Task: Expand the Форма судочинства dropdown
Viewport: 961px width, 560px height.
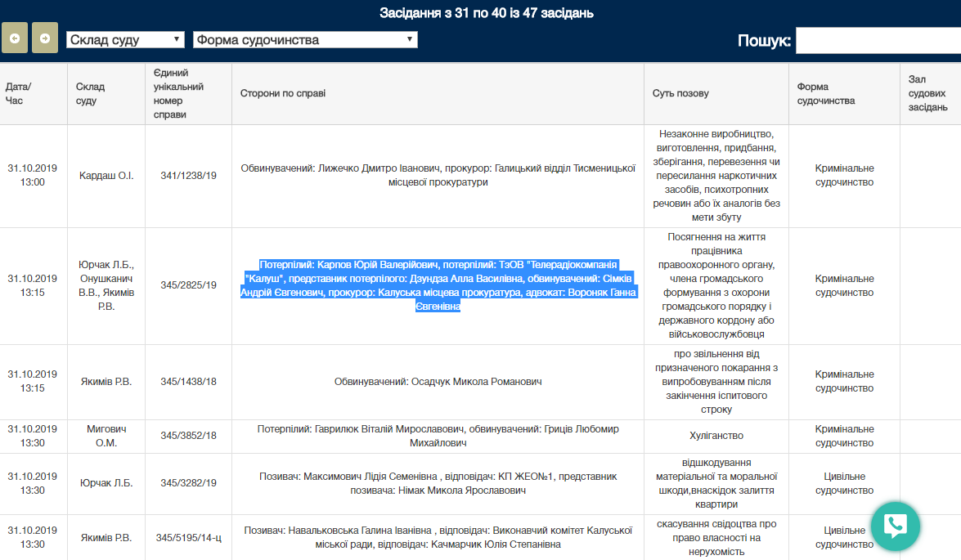Action: 305,40
